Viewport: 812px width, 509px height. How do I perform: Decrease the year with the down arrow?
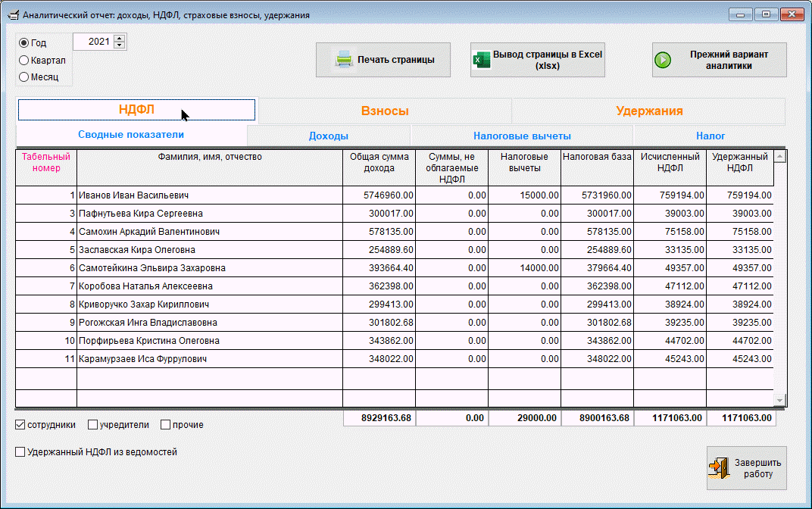point(119,45)
